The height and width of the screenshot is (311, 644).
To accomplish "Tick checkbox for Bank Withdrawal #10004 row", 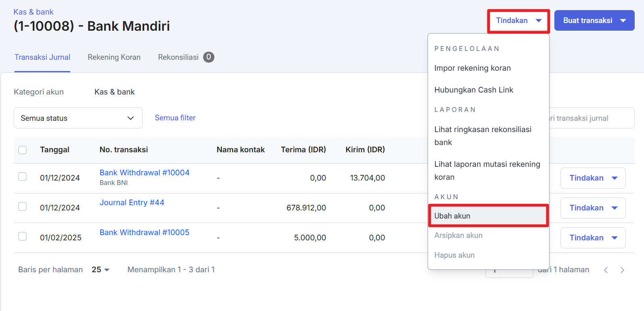I will tap(23, 177).
